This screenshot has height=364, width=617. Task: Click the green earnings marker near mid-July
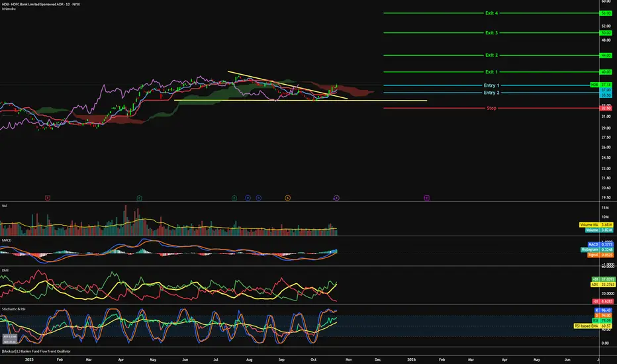coord(234,198)
